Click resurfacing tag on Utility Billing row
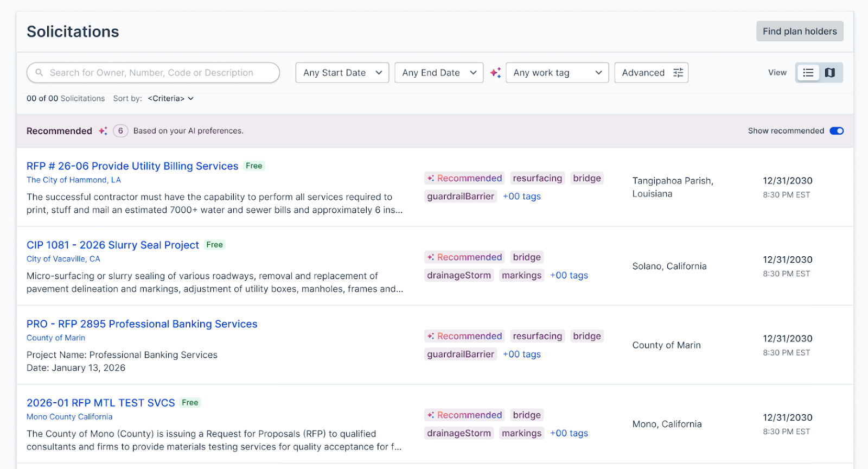 tap(538, 178)
